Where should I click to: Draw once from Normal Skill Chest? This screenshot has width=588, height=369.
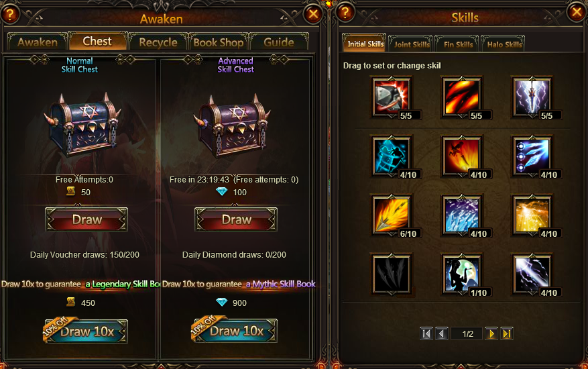[86, 219]
